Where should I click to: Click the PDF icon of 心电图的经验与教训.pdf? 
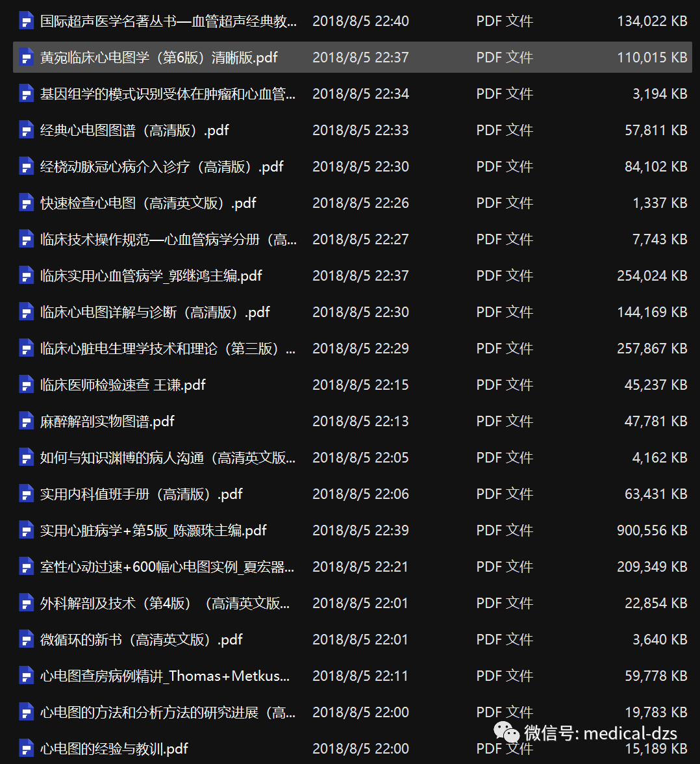coord(26,749)
